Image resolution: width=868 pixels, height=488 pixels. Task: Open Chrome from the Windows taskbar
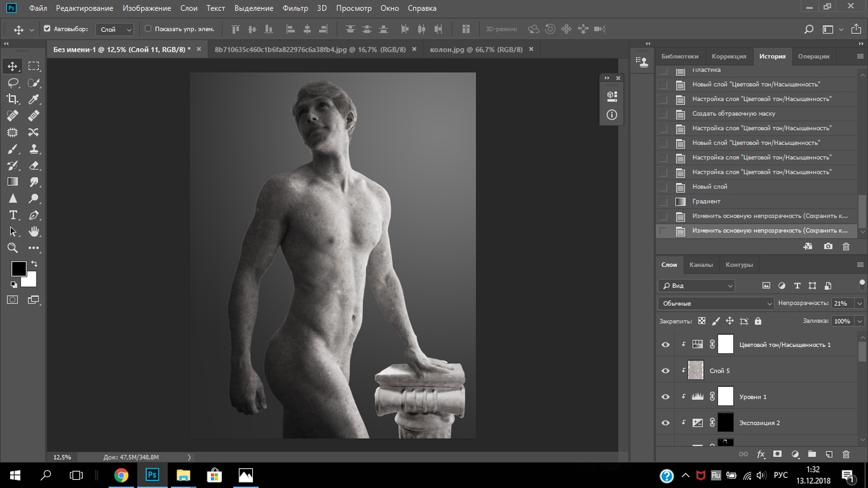pos(121,475)
